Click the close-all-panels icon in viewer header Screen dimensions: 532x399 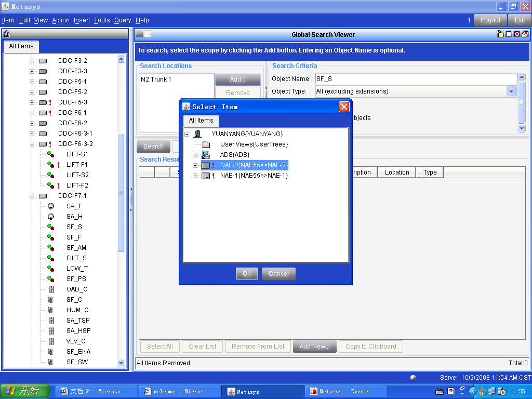click(525, 34)
